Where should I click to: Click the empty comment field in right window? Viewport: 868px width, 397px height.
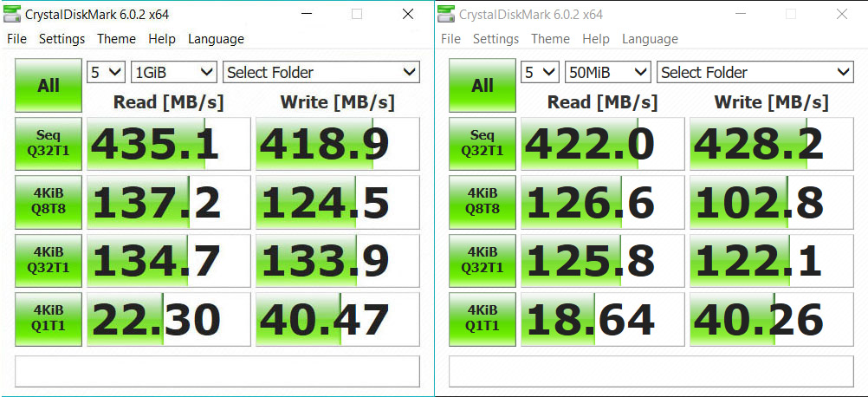(651, 372)
